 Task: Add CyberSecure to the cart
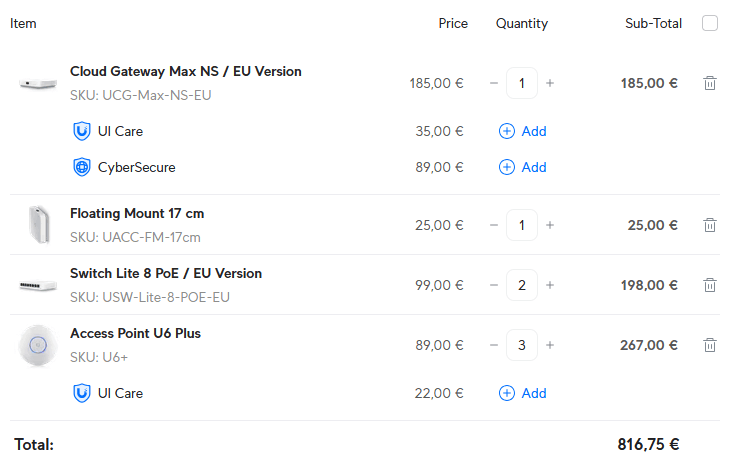pos(522,167)
